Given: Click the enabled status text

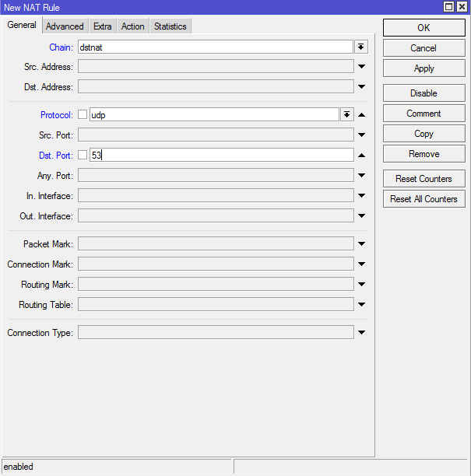Looking at the screenshot, I should click(18, 467).
